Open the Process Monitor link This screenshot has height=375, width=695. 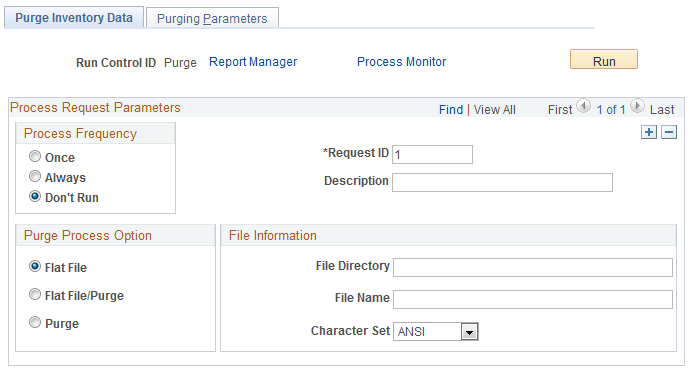[x=402, y=62]
